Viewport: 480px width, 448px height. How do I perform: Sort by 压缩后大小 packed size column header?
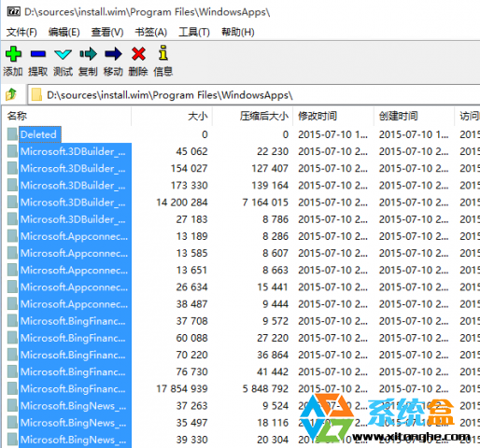tap(253, 116)
